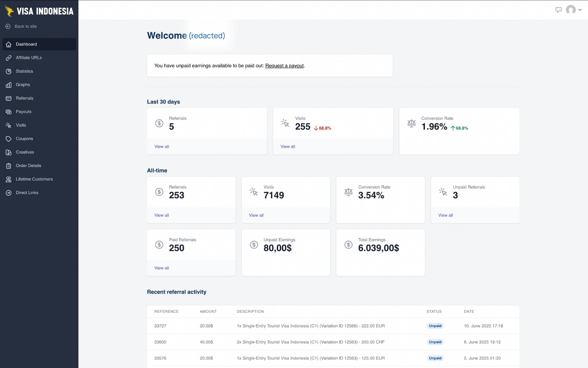Image resolution: width=588 pixels, height=368 pixels.
Task: Click the Request a payout link
Action: pyautogui.click(x=284, y=65)
